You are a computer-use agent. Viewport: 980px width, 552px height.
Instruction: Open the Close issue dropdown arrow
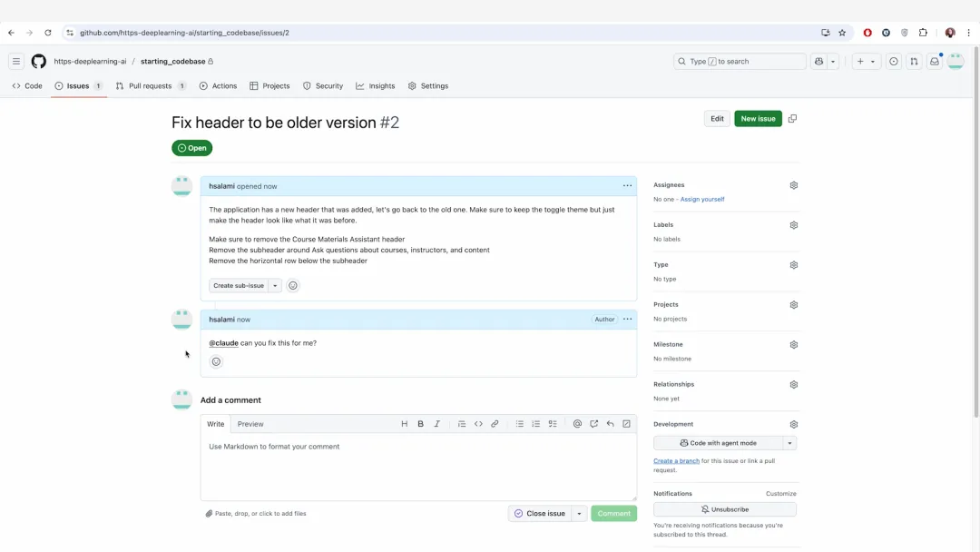click(x=578, y=513)
